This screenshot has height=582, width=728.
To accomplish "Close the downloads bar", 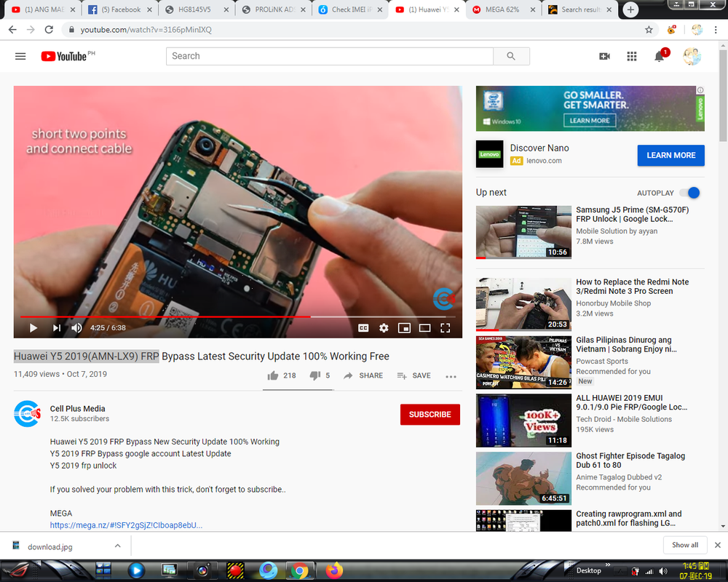I will [x=717, y=545].
